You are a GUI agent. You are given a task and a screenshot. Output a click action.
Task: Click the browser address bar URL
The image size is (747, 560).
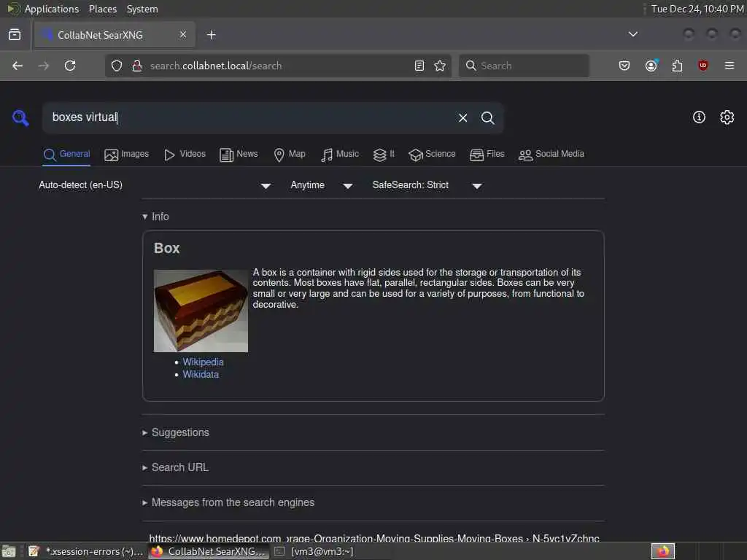click(x=279, y=66)
